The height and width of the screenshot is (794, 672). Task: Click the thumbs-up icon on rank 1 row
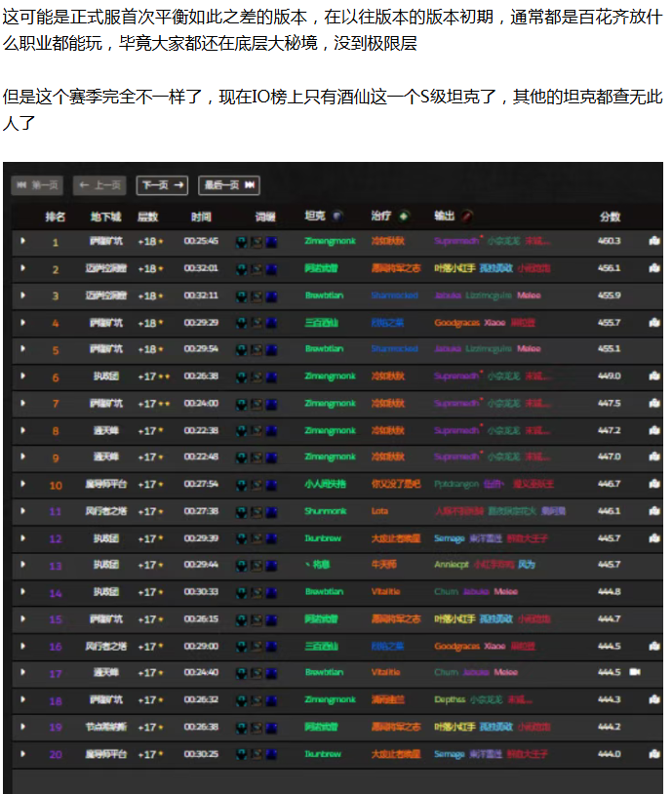tap(654, 240)
